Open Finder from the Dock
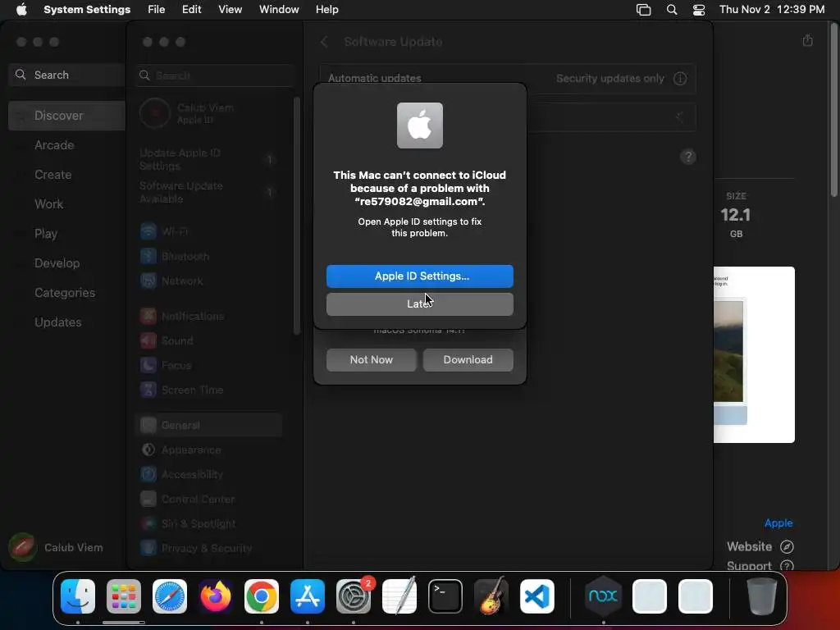 (78, 596)
